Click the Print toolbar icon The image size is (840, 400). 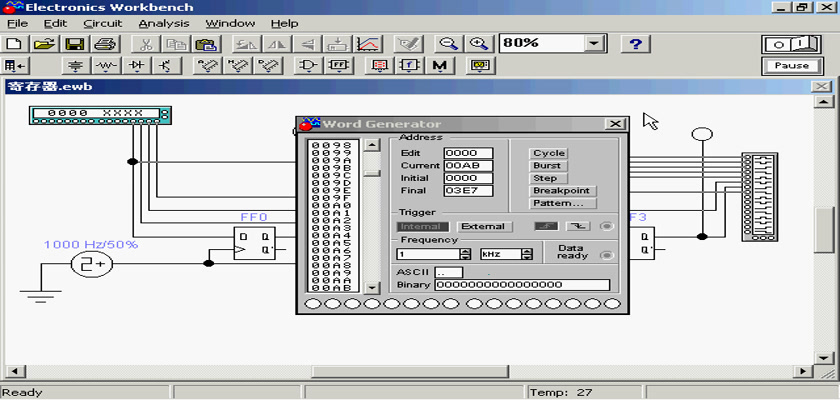105,44
